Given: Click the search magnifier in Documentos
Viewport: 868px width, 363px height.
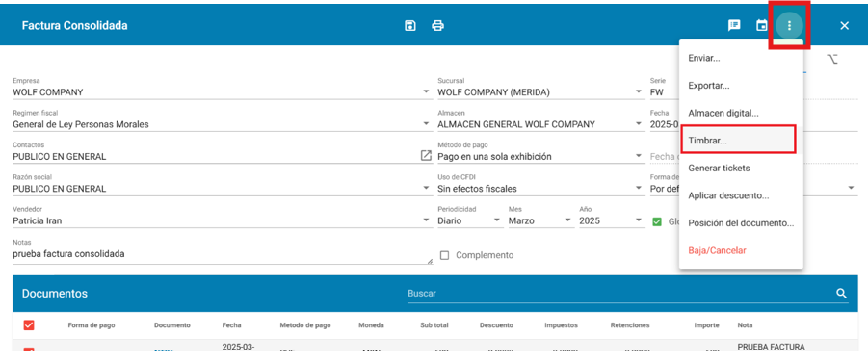Looking at the screenshot, I should click(841, 294).
